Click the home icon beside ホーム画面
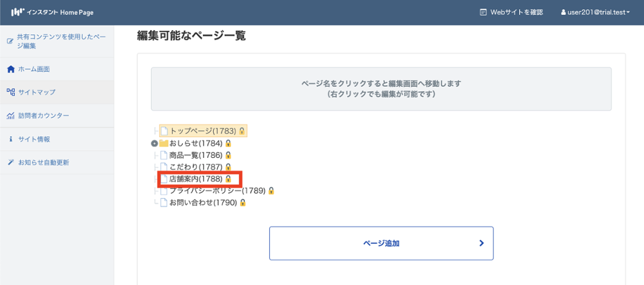The image size is (644, 285). tap(10, 69)
